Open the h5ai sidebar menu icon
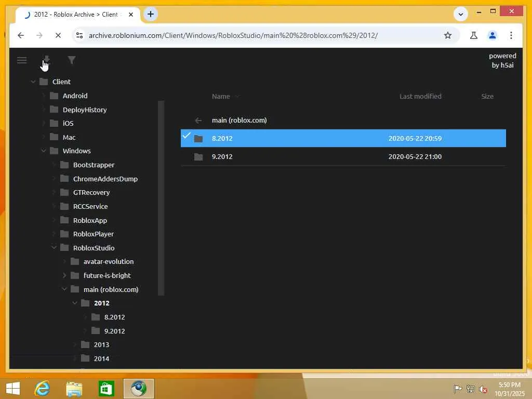The height and width of the screenshot is (399, 532). (22, 60)
